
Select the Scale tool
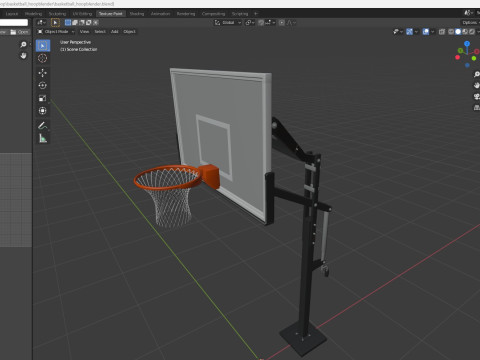(x=43, y=98)
